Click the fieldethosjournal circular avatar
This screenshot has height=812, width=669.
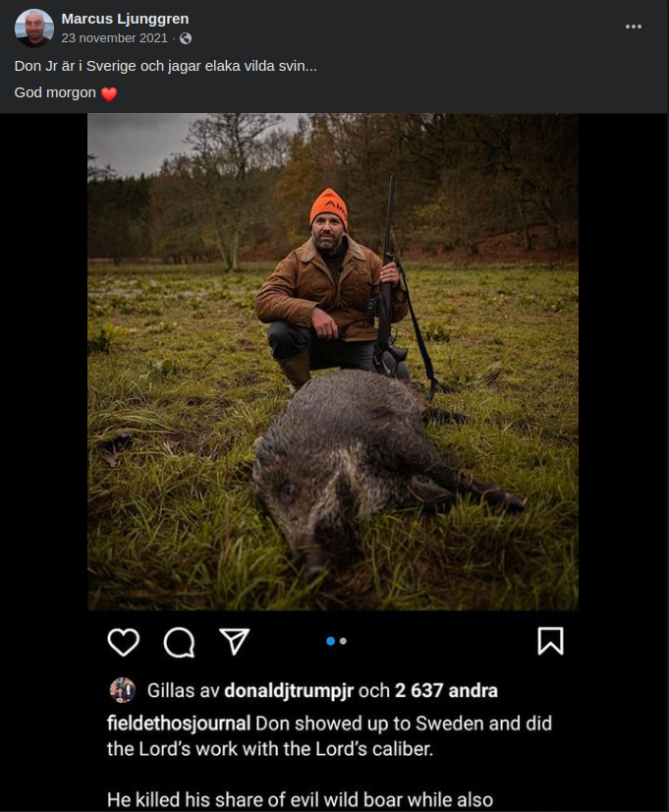click(x=125, y=691)
